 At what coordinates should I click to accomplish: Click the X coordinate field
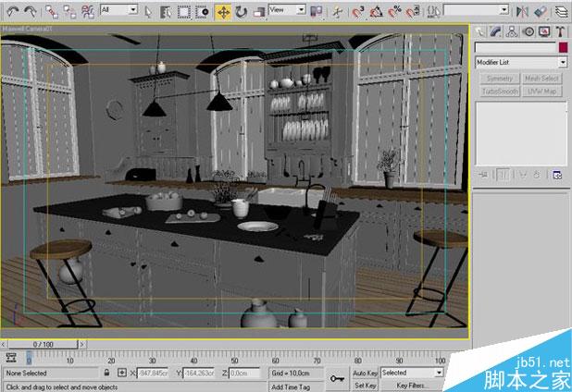coord(153,374)
